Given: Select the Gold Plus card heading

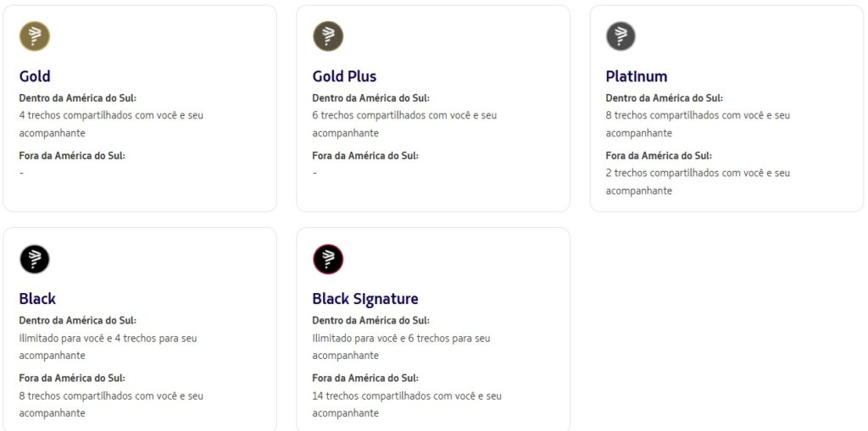Looking at the screenshot, I should click(x=344, y=76).
